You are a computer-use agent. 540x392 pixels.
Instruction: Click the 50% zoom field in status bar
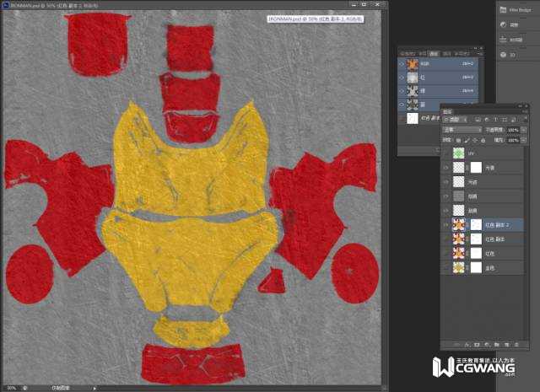coord(11,388)
